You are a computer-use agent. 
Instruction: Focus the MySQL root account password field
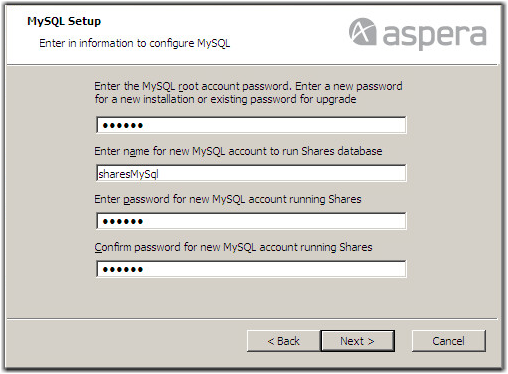(x=251, y=125)
